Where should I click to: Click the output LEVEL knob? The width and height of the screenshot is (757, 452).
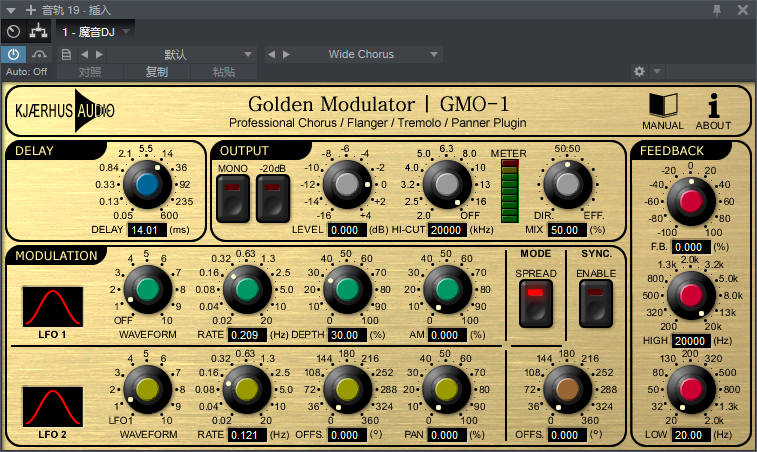coord(347,184)
